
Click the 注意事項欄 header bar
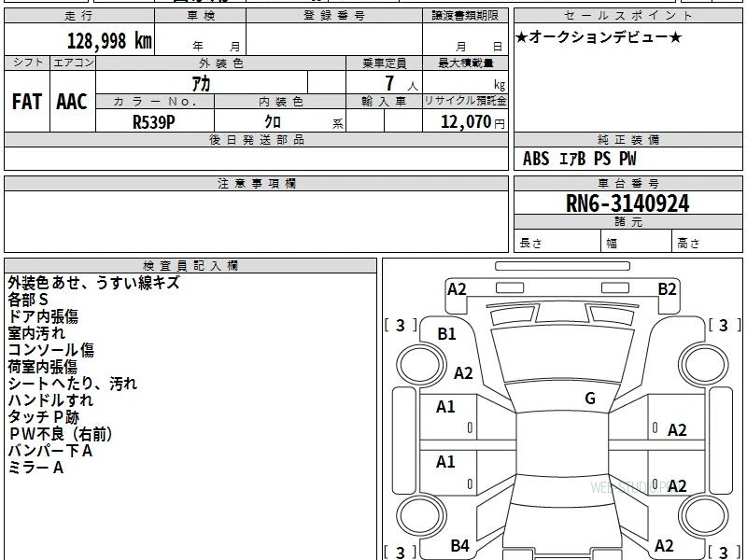pos(256,183)
